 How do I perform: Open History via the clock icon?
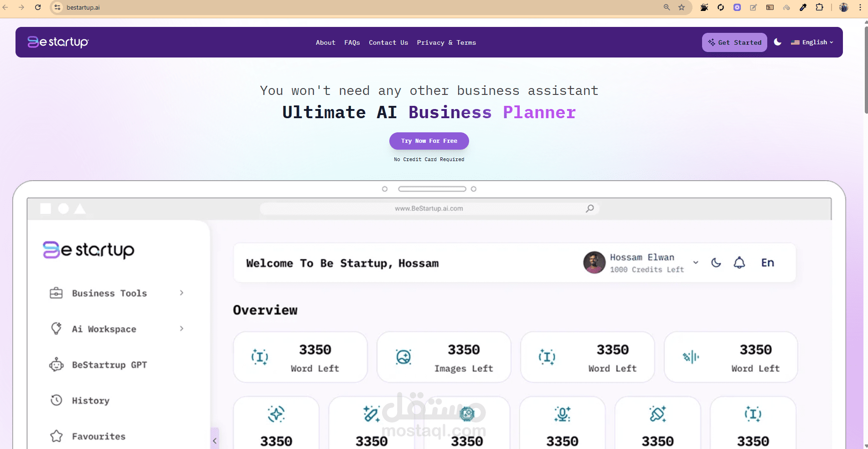(x=56, y=400)
